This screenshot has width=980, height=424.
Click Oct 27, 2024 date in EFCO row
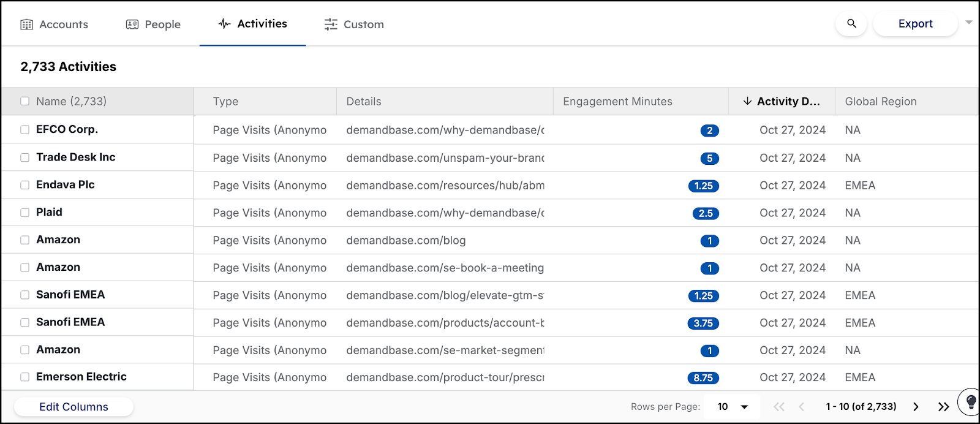tap(793, 130)
